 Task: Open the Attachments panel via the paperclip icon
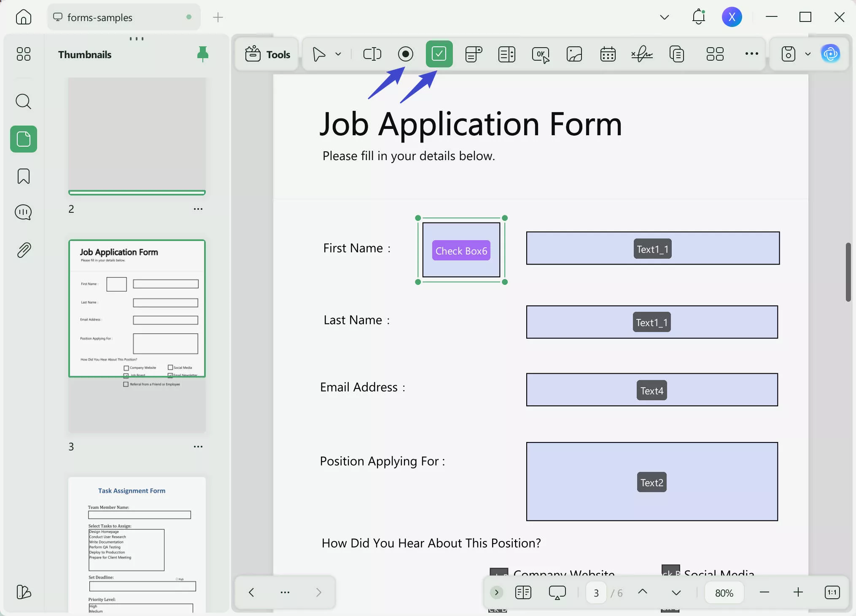(24, 250)
